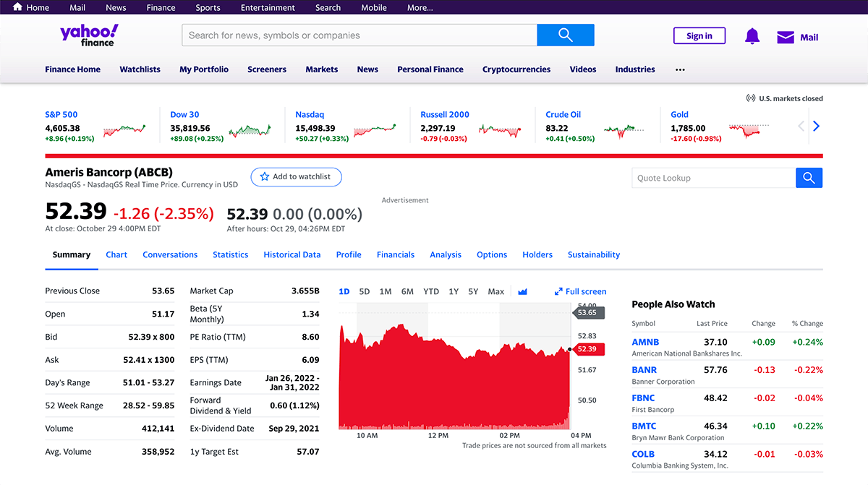This screenshot has height=485, width=868.
Task: Select the Max chart range
Action: click(x=496, y=291)
